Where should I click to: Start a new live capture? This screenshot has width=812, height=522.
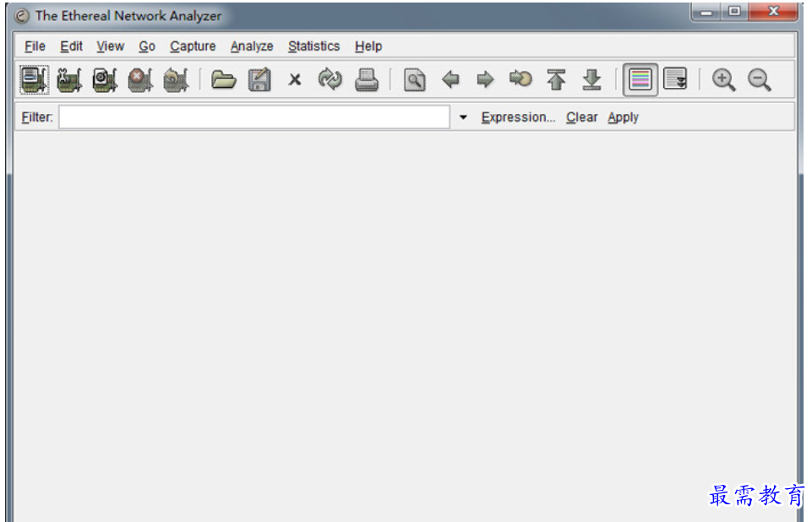105,79
